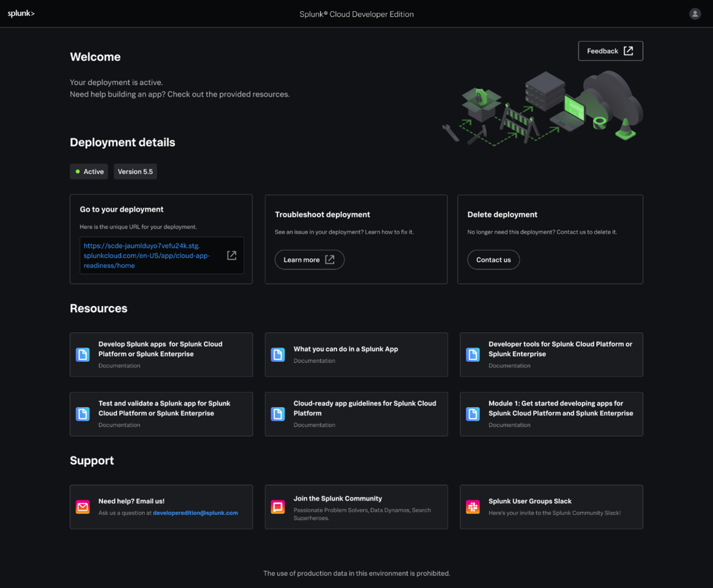Image resolution: width=713 pixels, height=588 pixels.
Task: Click the document icon on the Develop Splunk apps card
Action: point(83,354)
